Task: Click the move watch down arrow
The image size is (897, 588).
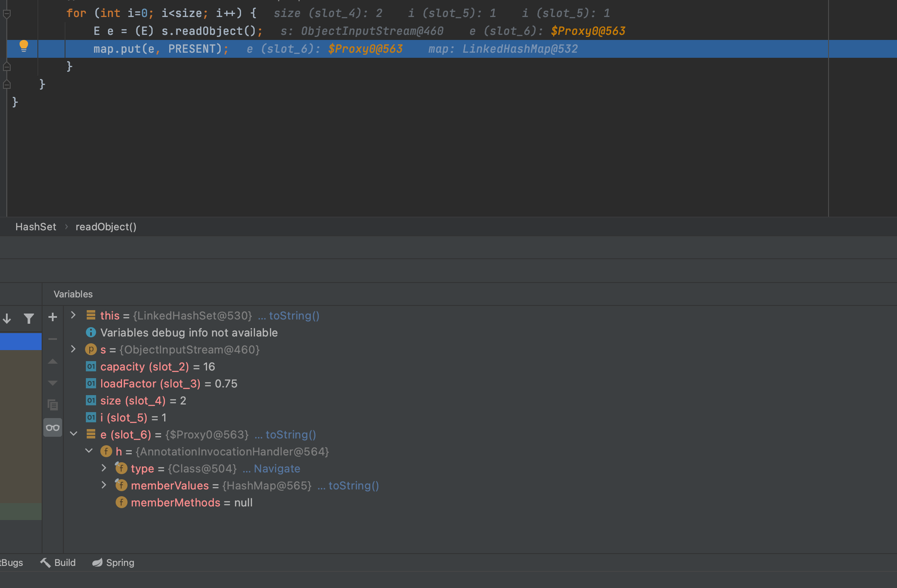Action: 53,383
